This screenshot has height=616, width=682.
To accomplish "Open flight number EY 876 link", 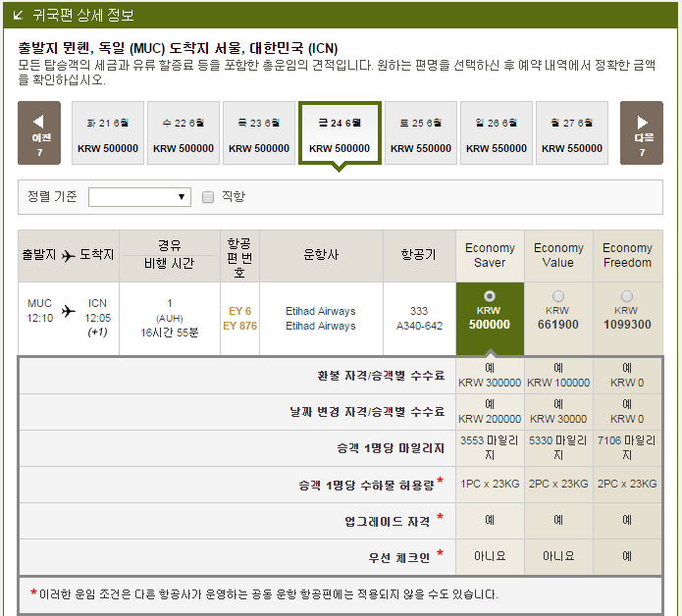I will 240,326.
